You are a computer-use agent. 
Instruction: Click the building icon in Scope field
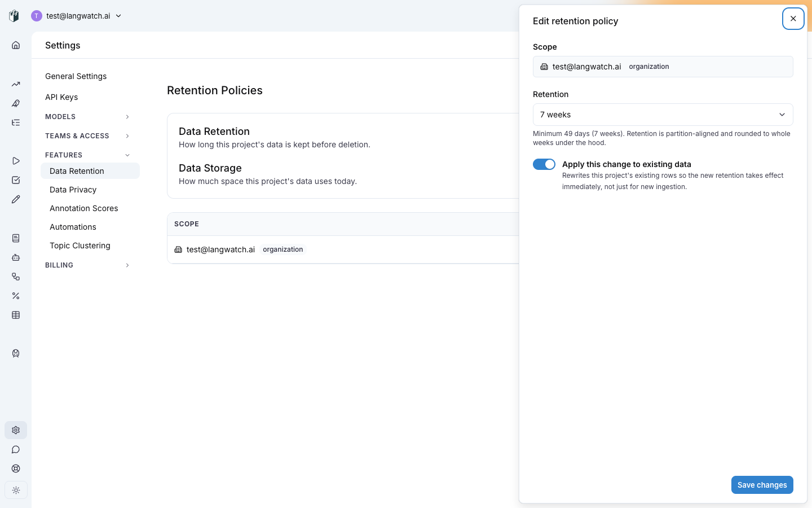point(544,67)
